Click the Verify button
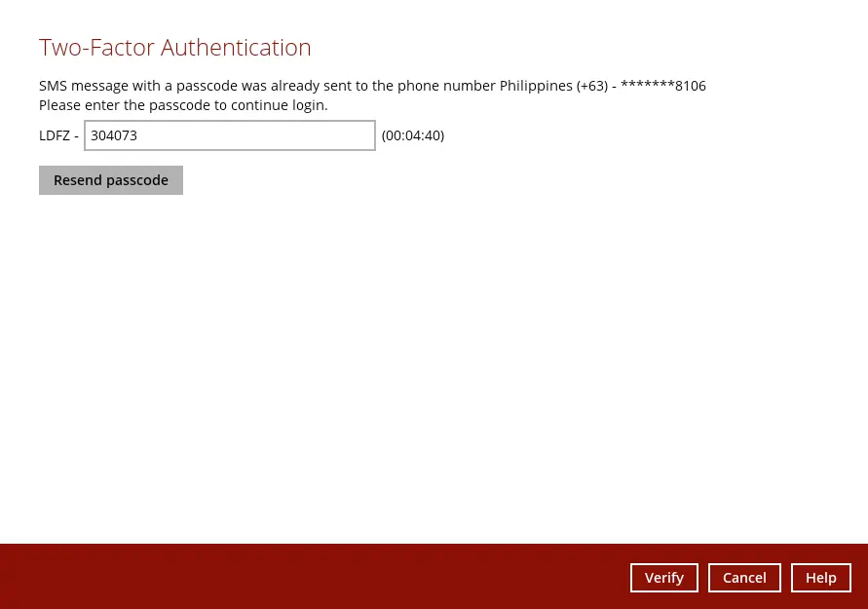The image size is (868, 609). [x=663, y=578]
